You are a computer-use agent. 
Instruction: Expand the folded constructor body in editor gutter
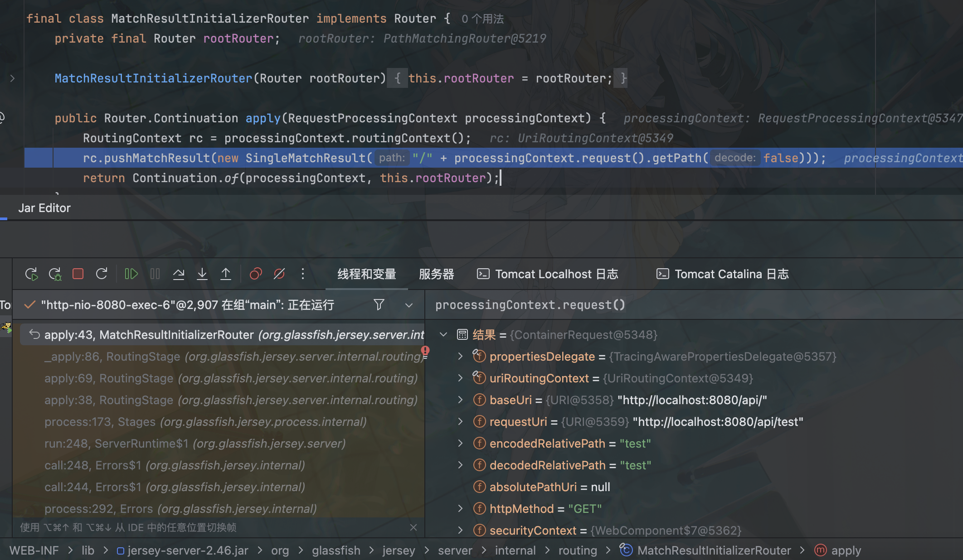tap(12, 78)
